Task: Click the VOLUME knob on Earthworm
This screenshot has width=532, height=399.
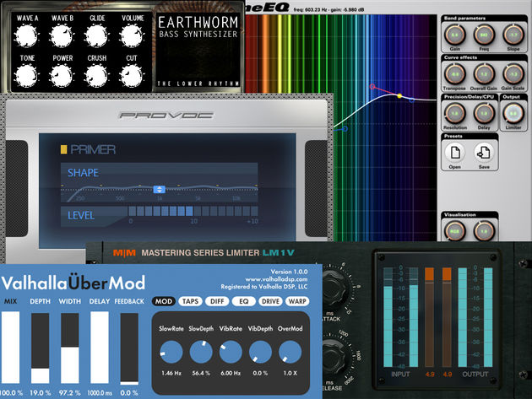Action: [x=132, y=36]
